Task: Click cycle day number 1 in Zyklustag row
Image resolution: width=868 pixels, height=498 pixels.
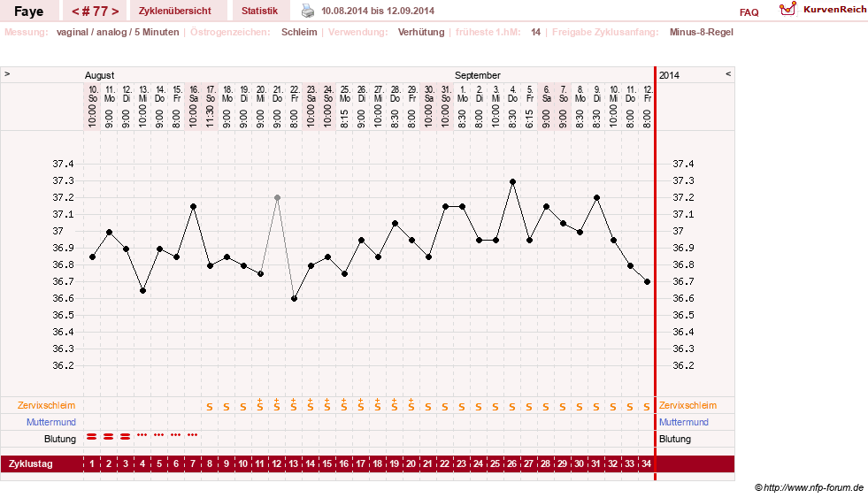Action: [92, 464]
